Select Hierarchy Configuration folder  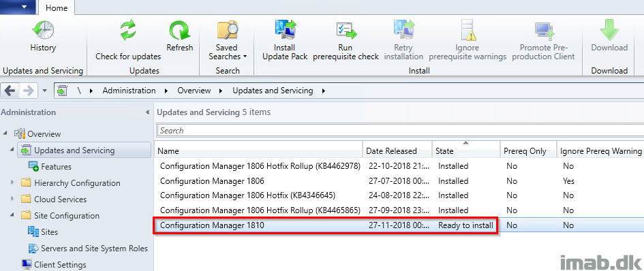pos(77,183)
